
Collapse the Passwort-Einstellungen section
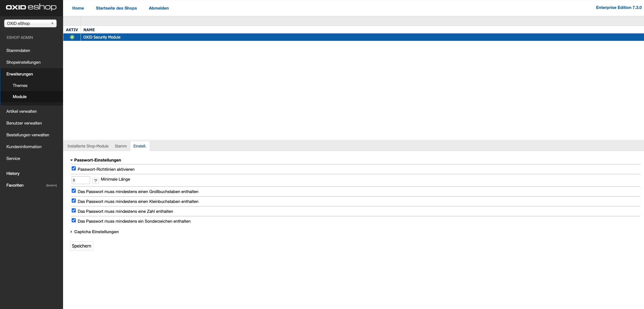[97, 160]
